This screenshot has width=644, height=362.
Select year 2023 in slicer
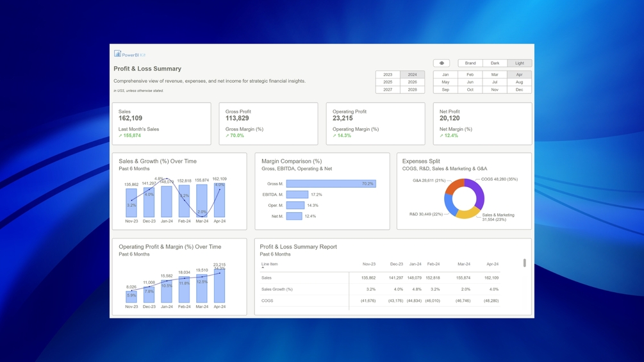point(388,75)
